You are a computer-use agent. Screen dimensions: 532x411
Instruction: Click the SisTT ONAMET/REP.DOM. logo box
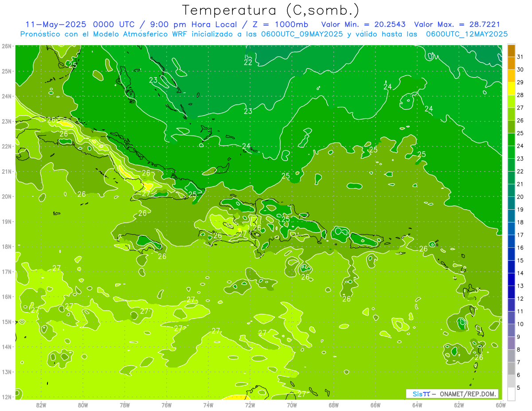tap(453, 394)
